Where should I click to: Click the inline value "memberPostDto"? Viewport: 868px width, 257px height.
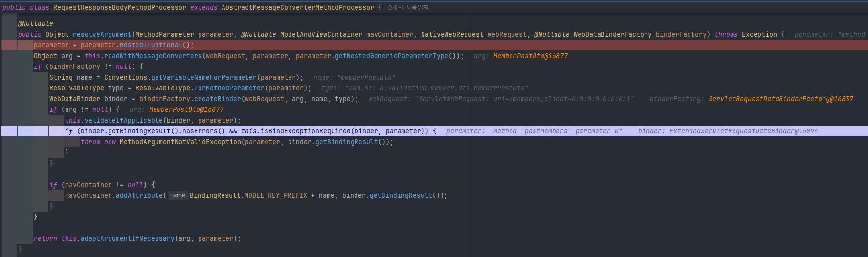pyautogui.click(x=366, y=77)
